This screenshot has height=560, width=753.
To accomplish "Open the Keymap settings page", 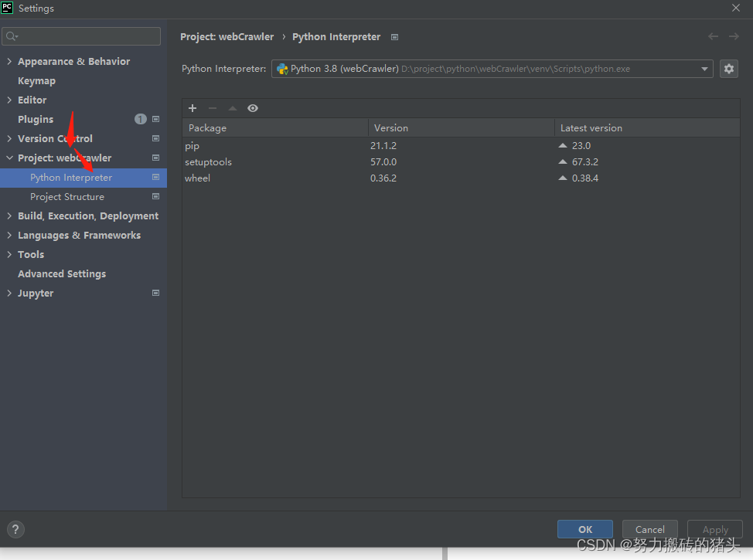I will (x=36, y=80).
